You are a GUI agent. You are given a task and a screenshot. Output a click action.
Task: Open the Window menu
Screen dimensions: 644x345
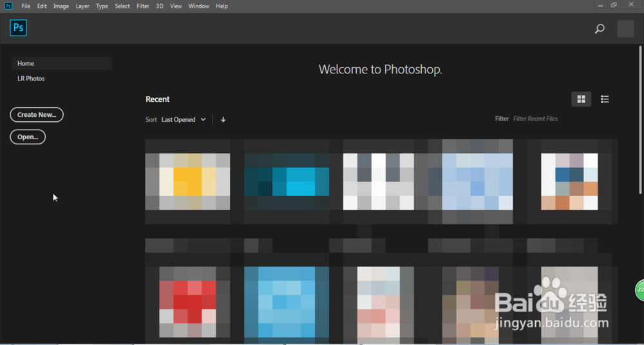(199, 6)
